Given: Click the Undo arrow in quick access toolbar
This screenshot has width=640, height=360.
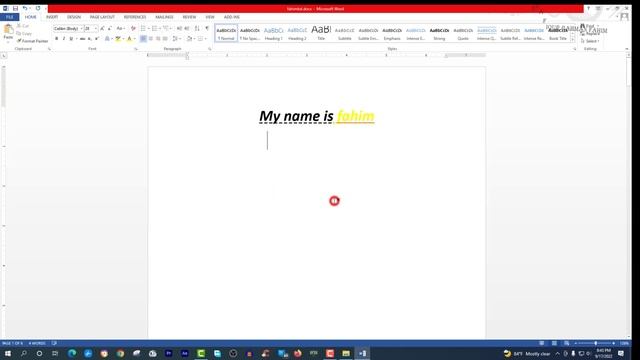Looking at the screenshot, I should 25,8.
